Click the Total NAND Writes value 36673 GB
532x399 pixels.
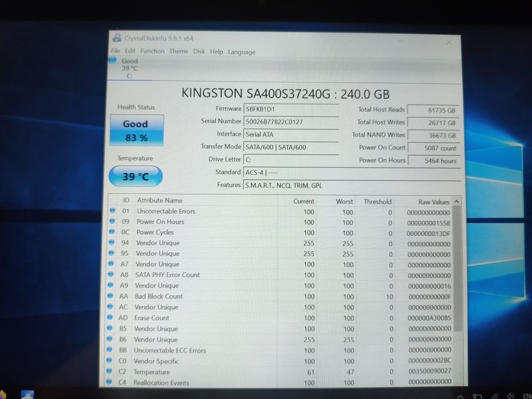433,136
